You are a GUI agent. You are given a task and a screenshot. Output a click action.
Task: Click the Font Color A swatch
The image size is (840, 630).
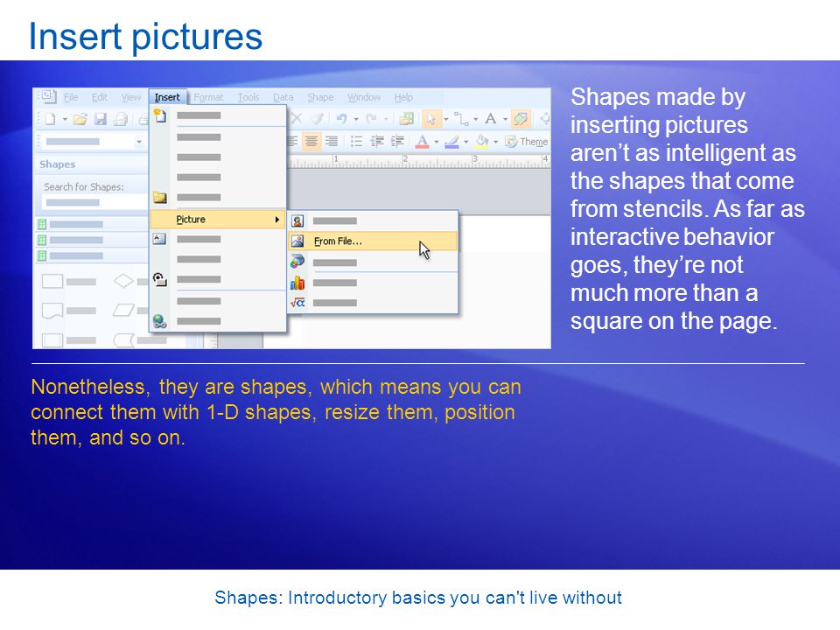[422, 142]
